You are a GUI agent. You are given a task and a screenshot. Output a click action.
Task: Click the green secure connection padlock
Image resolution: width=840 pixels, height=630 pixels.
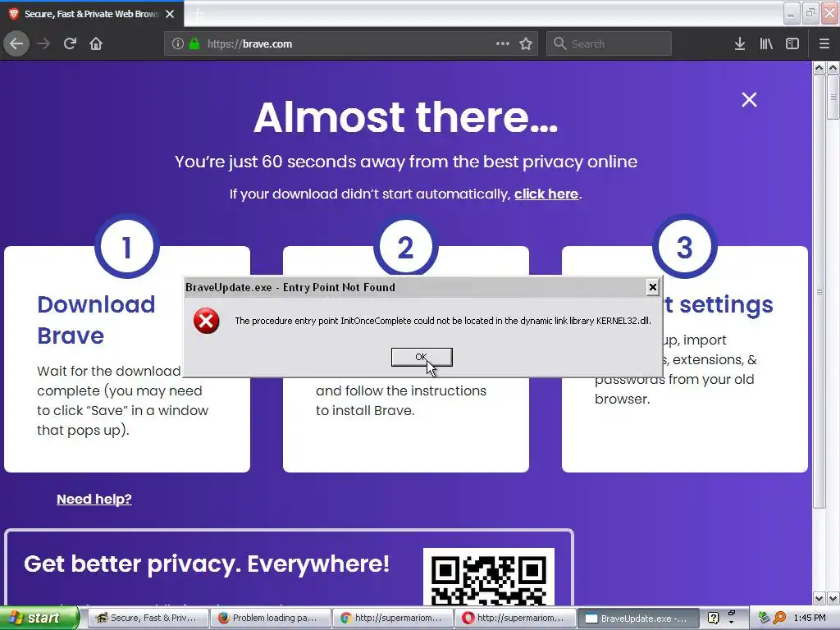[194, 44]
